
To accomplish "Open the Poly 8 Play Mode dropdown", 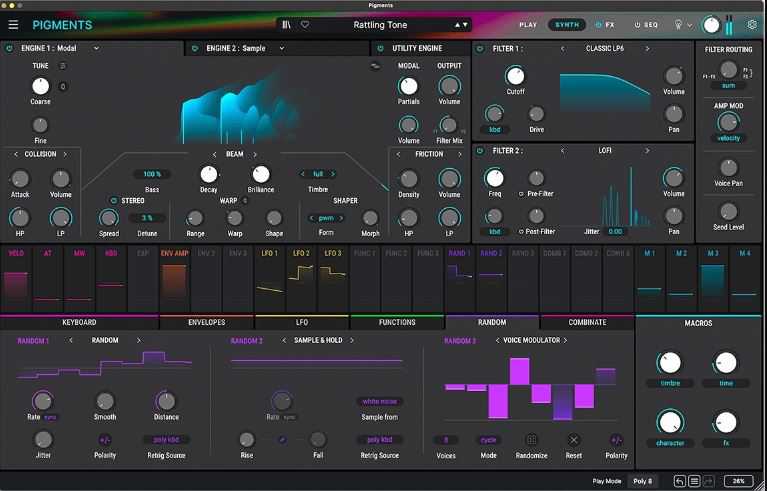I will (642, 481).
